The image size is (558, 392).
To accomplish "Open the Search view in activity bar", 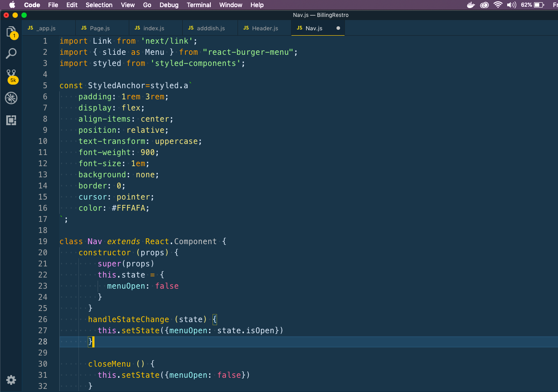I will point(11,54).
